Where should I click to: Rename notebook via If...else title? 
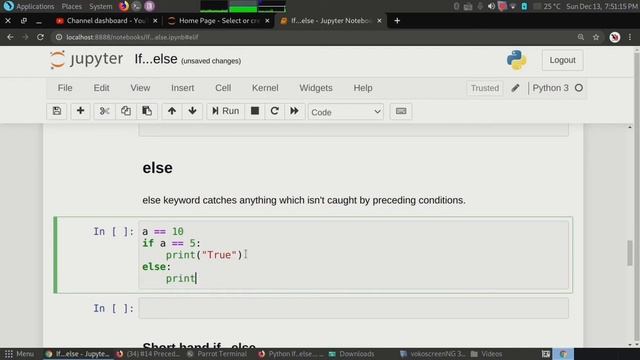(x=156, y=60)
